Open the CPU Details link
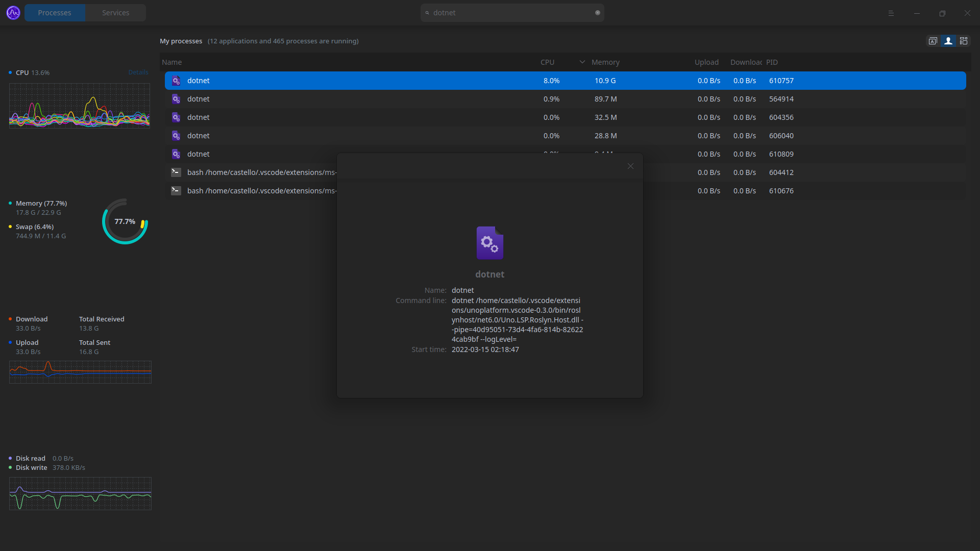Viewport: 980px width, 551px height. click(138, 72)
